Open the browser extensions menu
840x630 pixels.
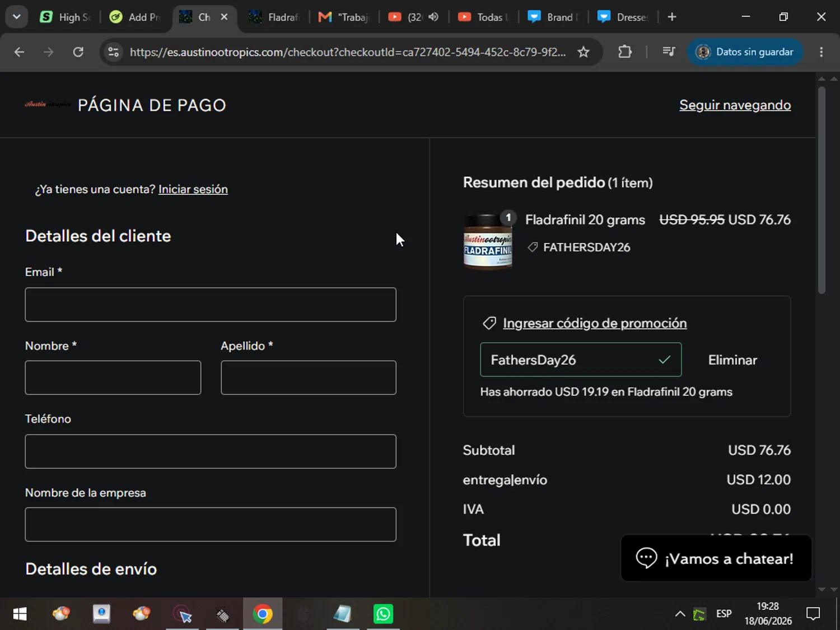(x=625, y=52)
